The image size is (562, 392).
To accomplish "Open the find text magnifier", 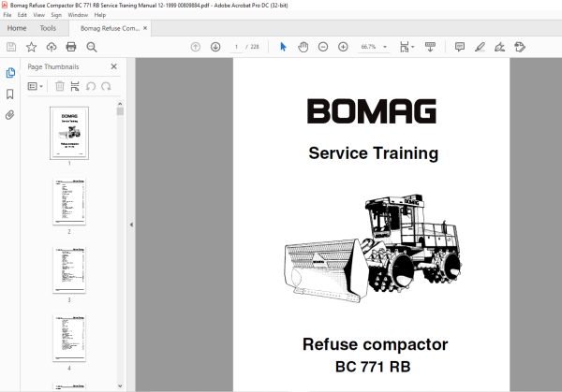I will (92, 47).
